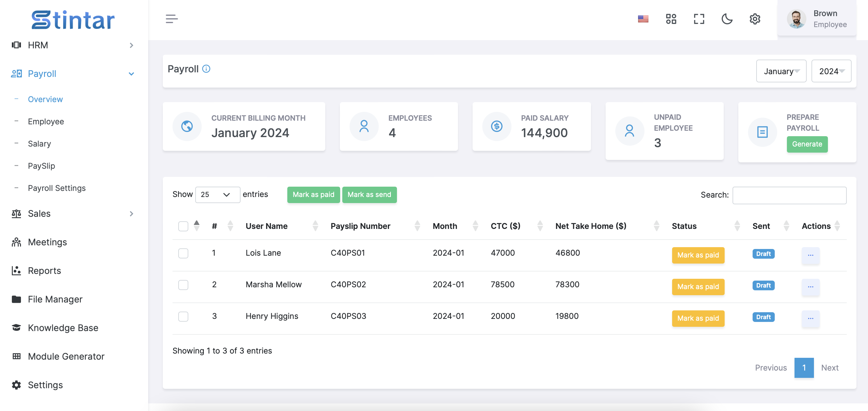Screen dimensions: 868x411
Task: Expand the Show entries count dropdown
Action: (x=216, y=195)
